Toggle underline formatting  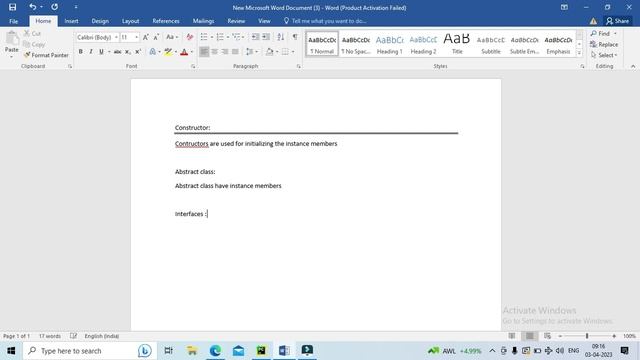tap(101, 52)
